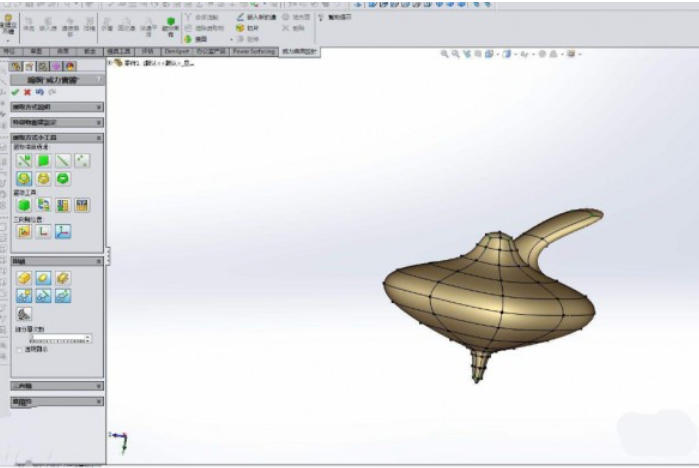
Task: Open the DimXpert ribbon tab
Action: tap(178, 51)
